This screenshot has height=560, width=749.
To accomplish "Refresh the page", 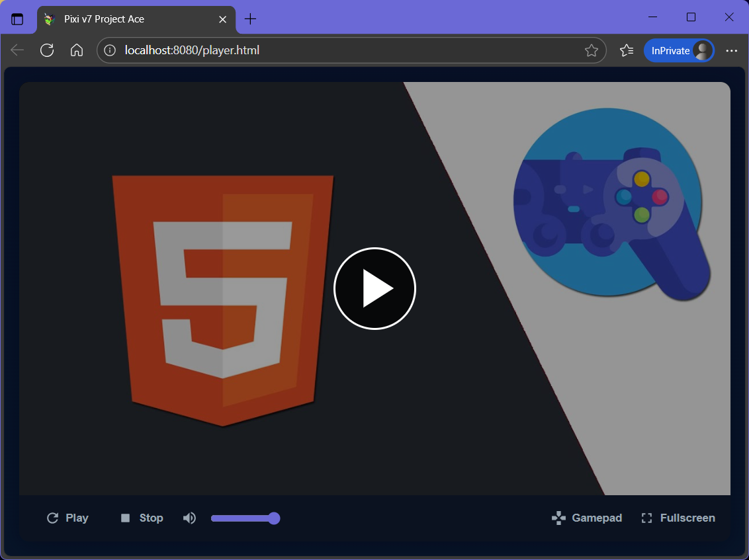I will click(47, 50).
